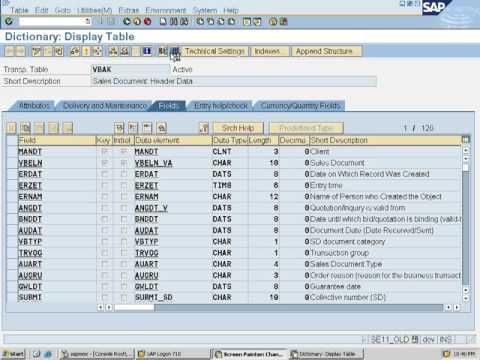The image size is (480, 360).
Task: Click the Other Object icon in the Dictionary toolbar
Action: click(x=59, y=51)
